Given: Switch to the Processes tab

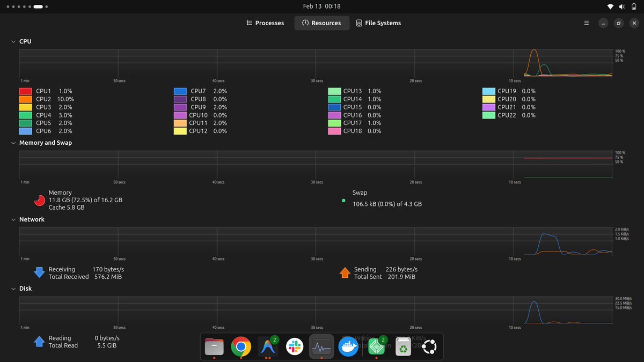Looking at the screenshot, I should pos(265,23).
